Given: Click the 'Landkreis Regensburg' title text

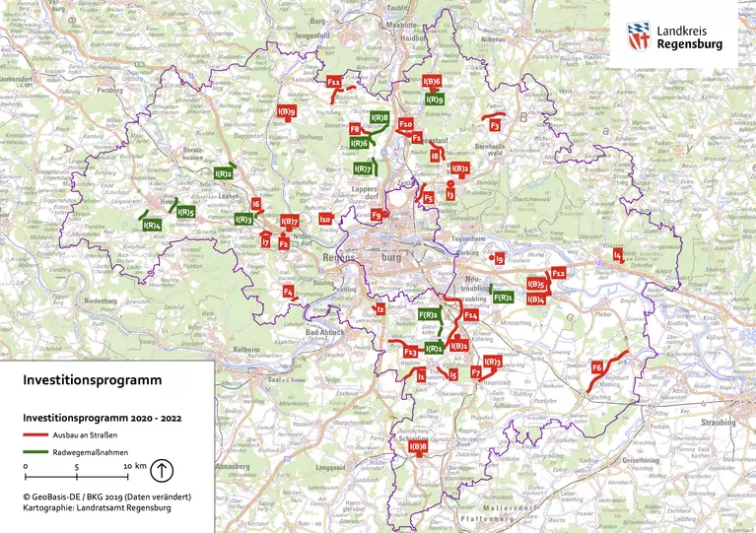Looking at the screenshot, I should point(689,37).
